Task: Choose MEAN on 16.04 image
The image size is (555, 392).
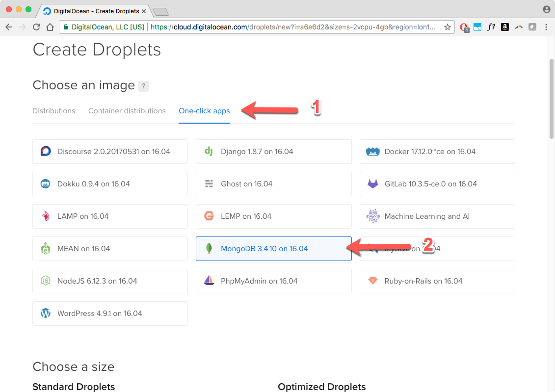Action: pos(110,249)
